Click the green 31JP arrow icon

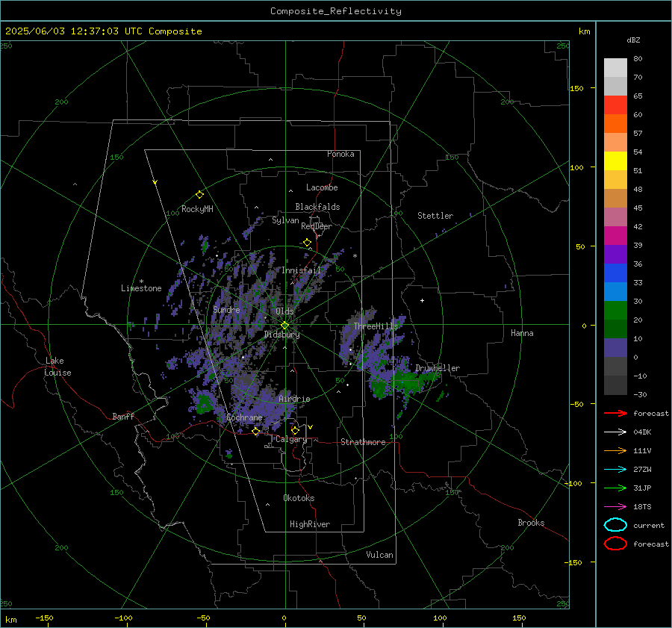coord(615,488)
